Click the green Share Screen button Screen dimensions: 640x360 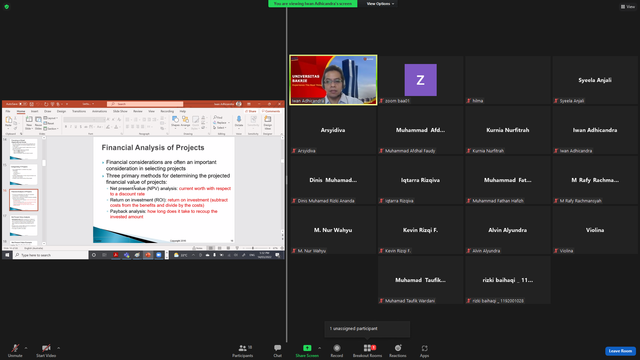(x=307, y=350)
